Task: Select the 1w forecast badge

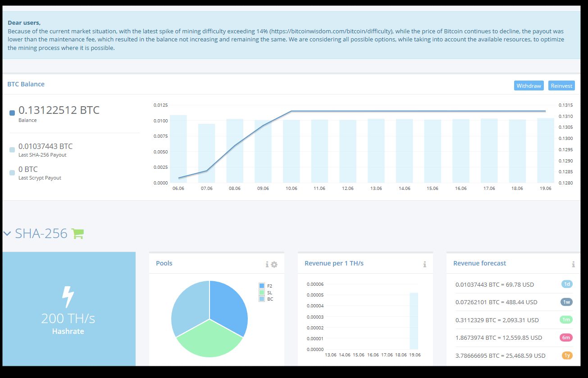Action: pyautogui.click(x=567, y=302)
